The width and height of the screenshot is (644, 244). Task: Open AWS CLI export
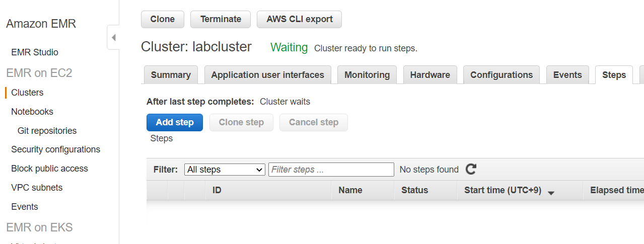coord(300,19)
